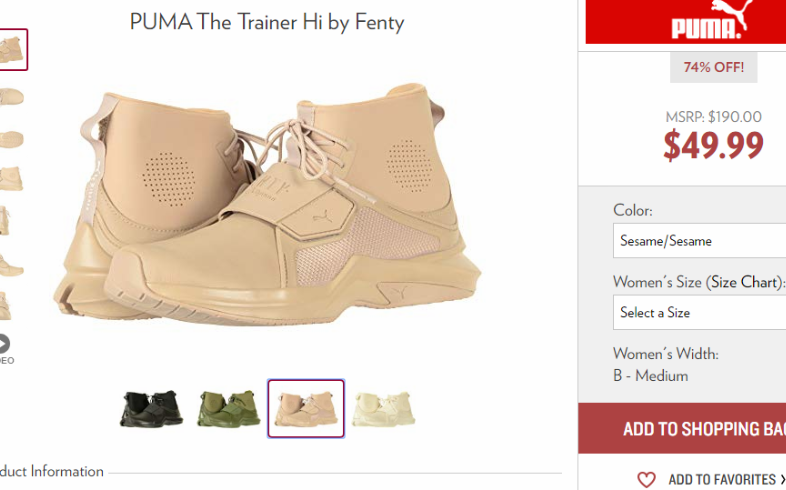
Task: Play the product video icon
Action: pyautogui.click(x=4, y=344)
